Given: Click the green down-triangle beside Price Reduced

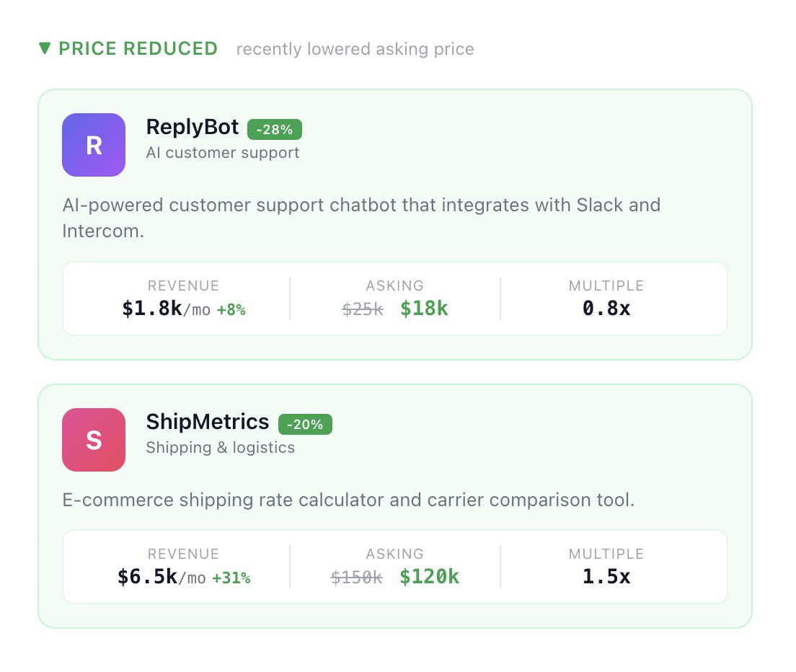Looking at the screenshot, I should [x=45, y=48].
